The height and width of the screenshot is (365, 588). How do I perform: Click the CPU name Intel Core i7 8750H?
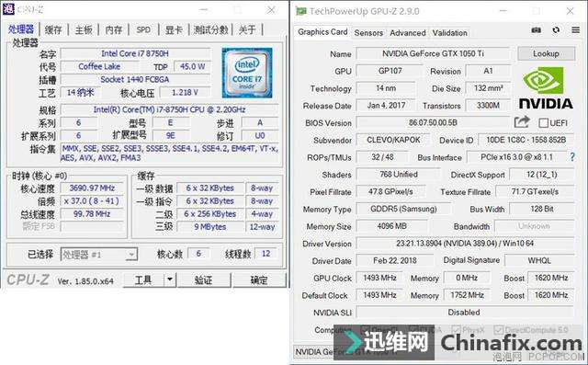click(135, 53)
